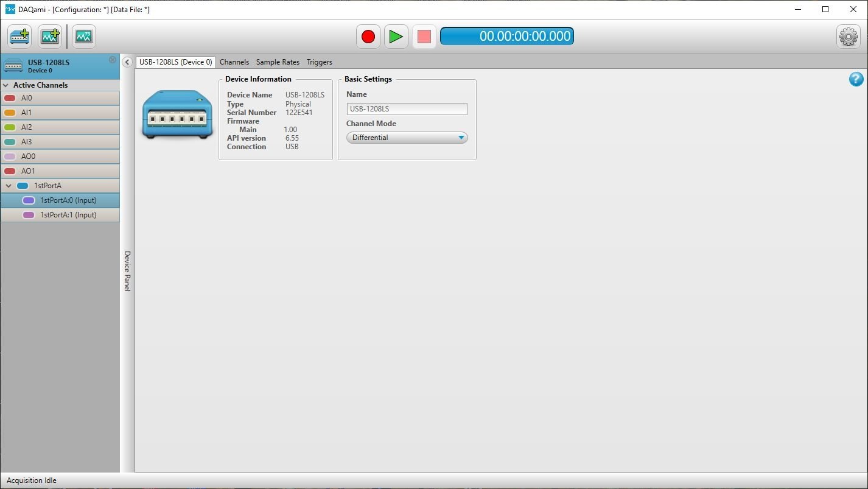Screen dimensions: 868x489
Task: Select channel AO1
Action: click(60, 171)
